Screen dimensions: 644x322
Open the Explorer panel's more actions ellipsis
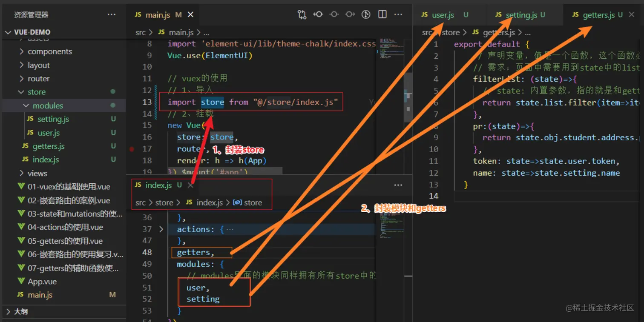pyautogui.click(x=112, y=14)
